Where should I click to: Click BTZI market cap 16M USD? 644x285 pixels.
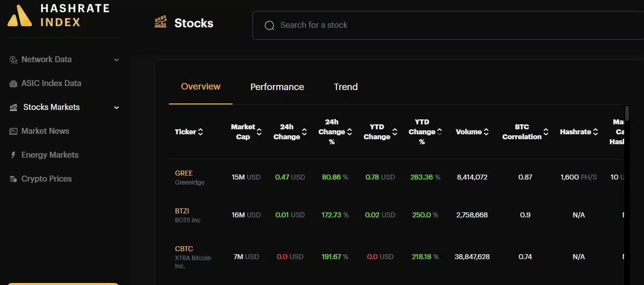pos(246,215)
